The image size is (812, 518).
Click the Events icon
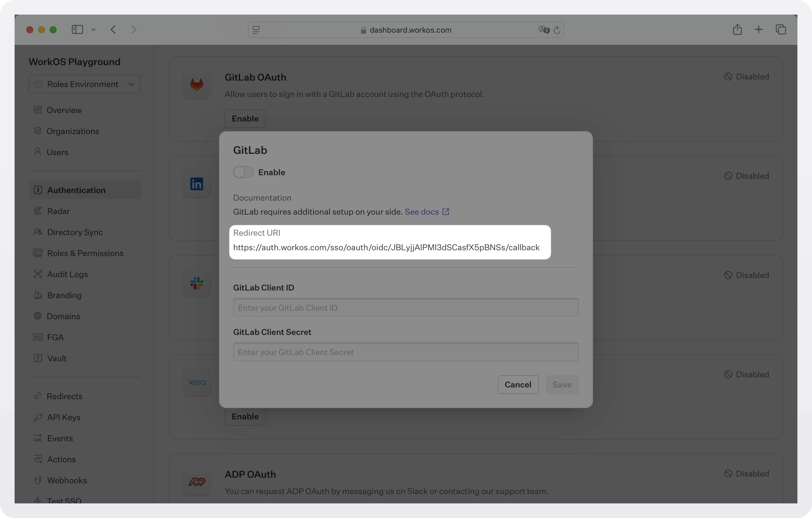coord(38,438)
